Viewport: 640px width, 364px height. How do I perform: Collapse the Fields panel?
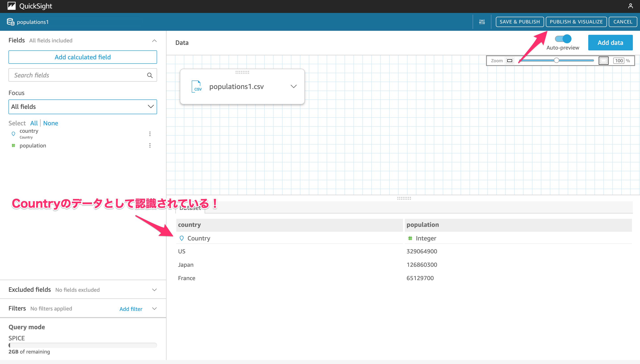154,41
